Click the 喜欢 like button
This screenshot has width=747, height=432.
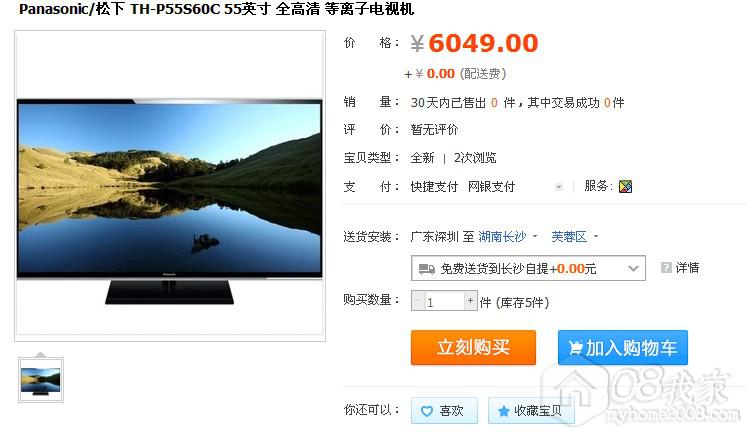pos(444,411)
